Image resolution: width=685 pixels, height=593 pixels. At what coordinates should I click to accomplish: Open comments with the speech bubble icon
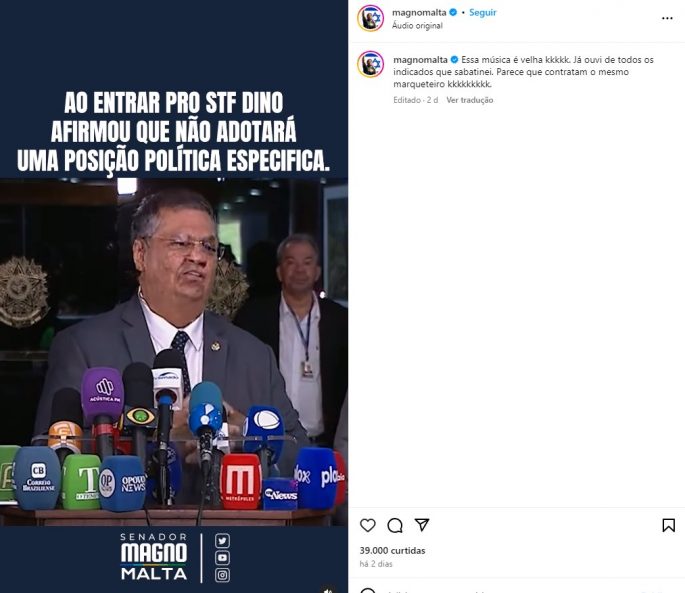point(395,525)
